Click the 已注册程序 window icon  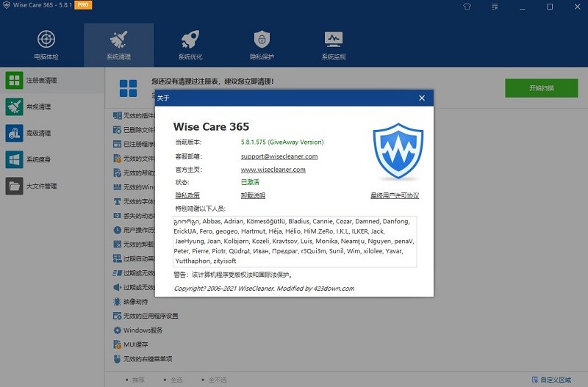tap(117, 144)
